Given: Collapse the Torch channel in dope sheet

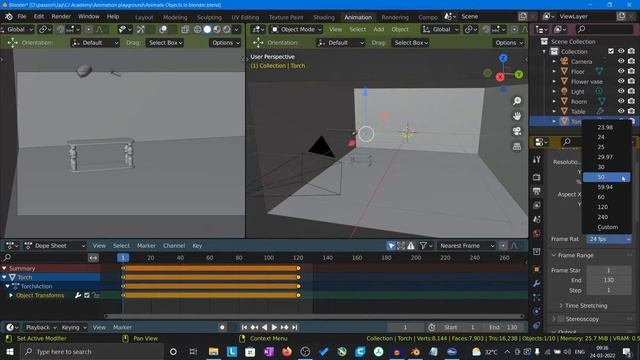Looking at the screenshot, I should click(4, 277).
